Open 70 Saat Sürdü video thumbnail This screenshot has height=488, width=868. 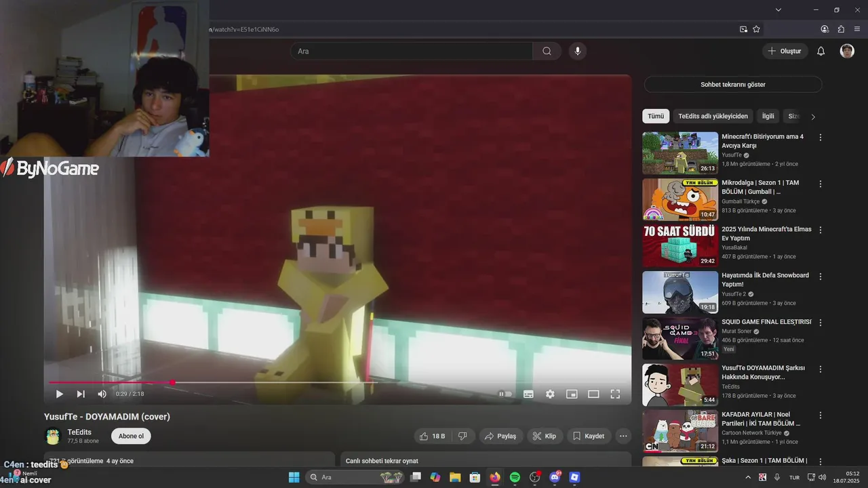pos(680,246)
